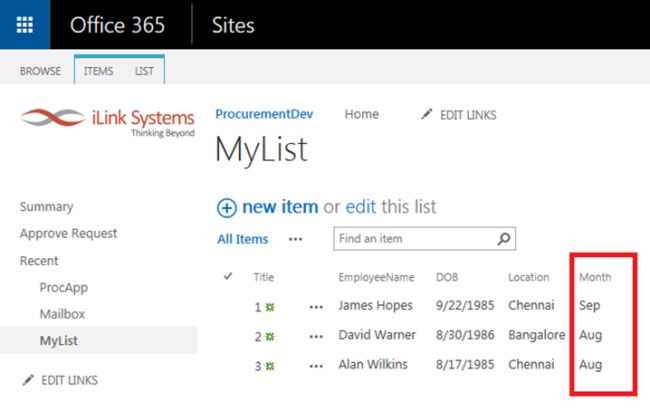Open ellipsis menu for James Hopes row
650x420 pixels.
[317, 305]
